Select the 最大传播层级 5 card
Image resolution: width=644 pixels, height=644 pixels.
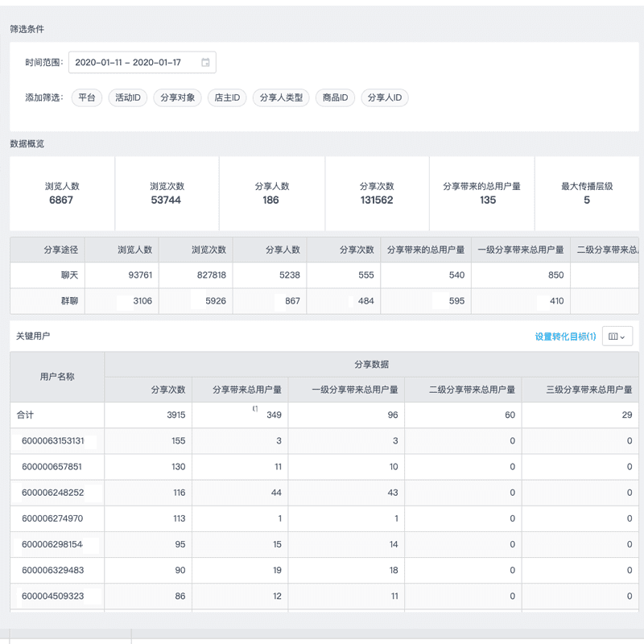coord(587,193)
